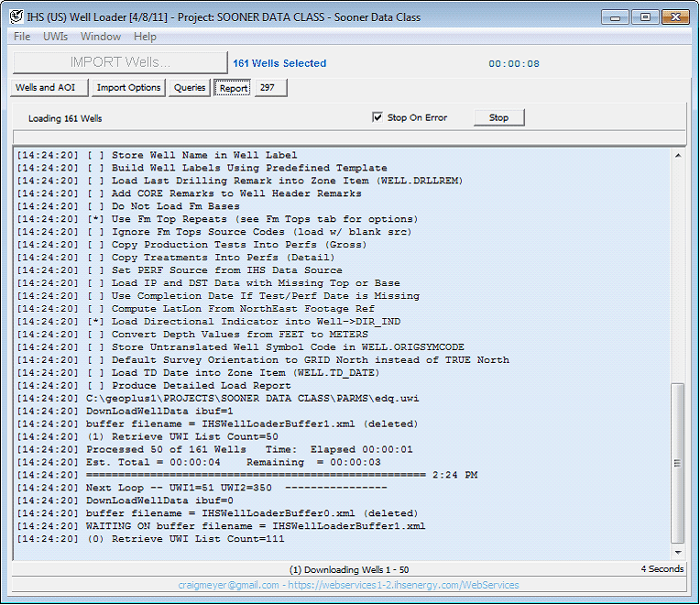Close the IHS Well Loader window
Viewport: 700px width, 605px height.
click(676, 16)
